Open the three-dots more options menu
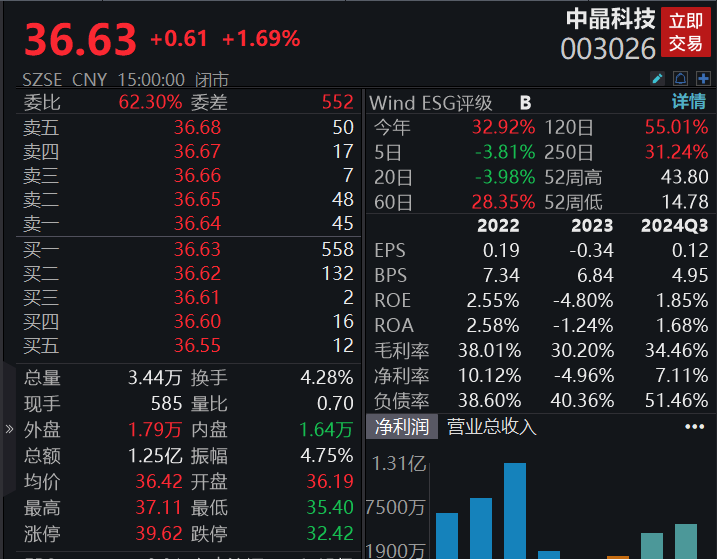Viewport: 717px width, 559px height. [x=694, y=427]
